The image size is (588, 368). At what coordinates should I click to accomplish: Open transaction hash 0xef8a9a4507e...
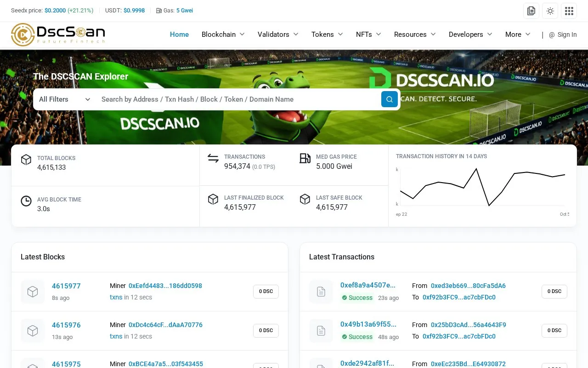click(x=368, y=285)
